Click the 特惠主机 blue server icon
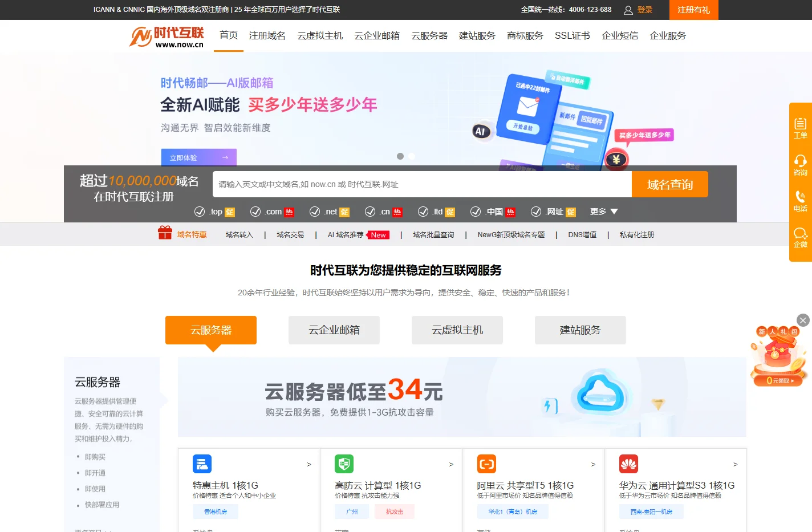The width and height of the screenshot is (812, 532). (x=202, y=464)
